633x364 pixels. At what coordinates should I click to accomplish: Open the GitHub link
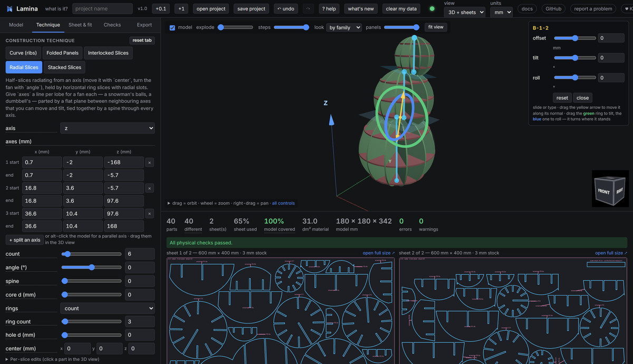pos(553,9)
